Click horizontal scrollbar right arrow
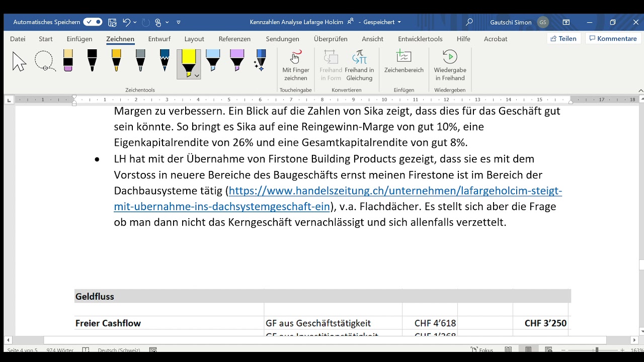Viewport: 644px width, 362px height. pos(634,340)
